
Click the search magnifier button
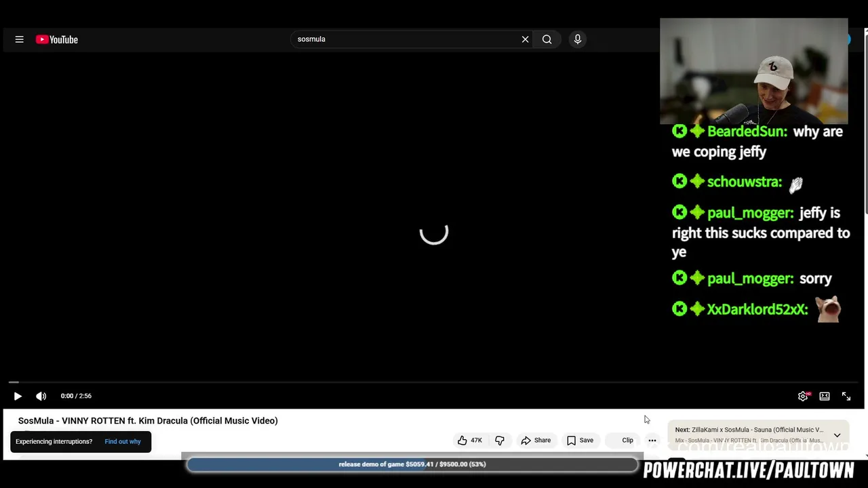pos(547,39)
